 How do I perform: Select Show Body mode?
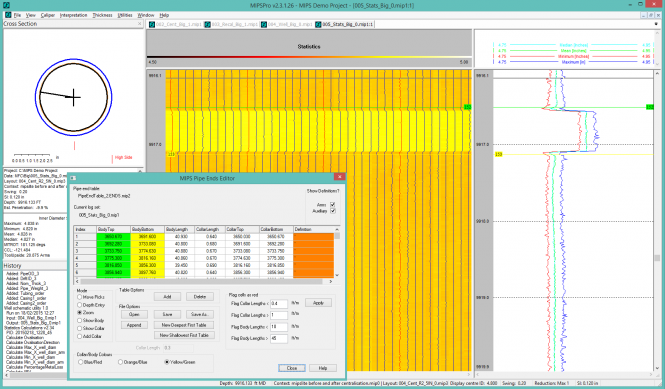pyautogui.click(x=79, y=320)
